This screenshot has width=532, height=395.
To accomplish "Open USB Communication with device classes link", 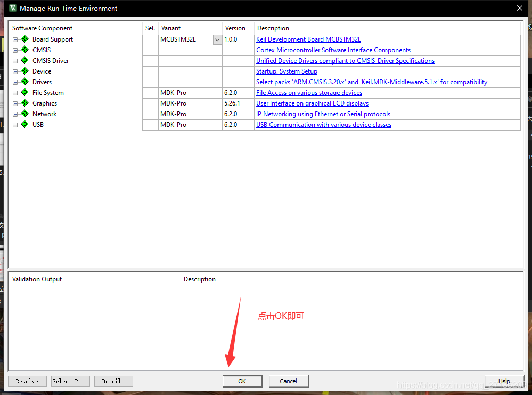I will click(x=324, y=125).
